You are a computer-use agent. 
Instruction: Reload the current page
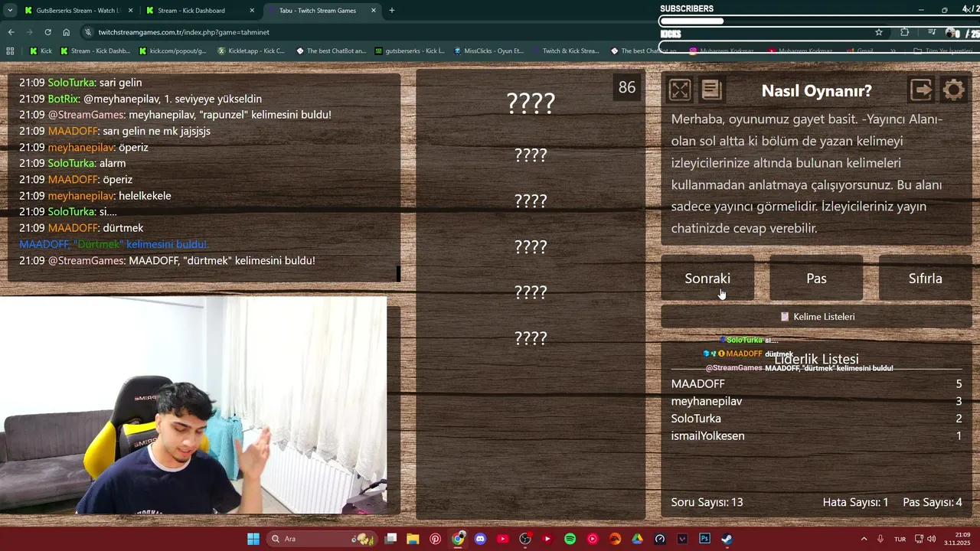pyautogui.click(x=47, y=32)
